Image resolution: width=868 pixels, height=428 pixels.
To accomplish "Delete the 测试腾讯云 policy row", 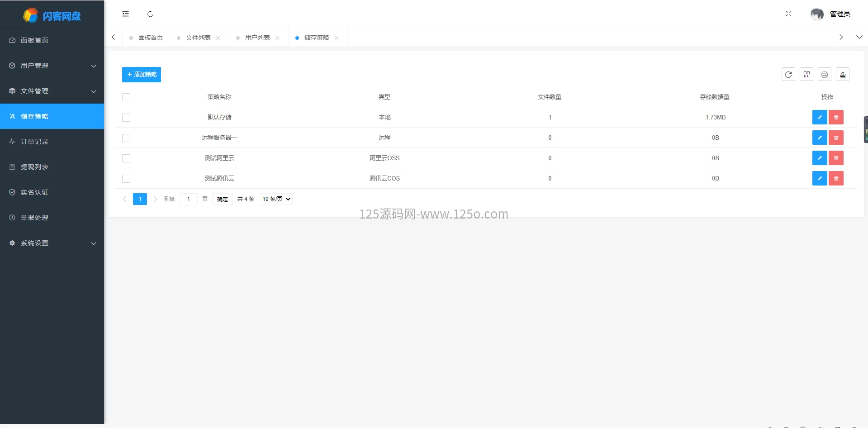I will (836, 178).
